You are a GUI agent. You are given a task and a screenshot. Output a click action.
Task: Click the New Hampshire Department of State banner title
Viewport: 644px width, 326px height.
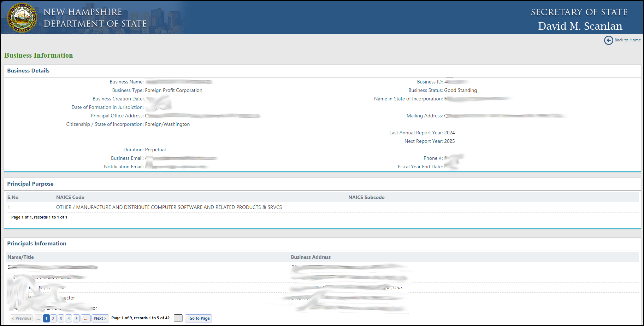(x=95, y=18)
